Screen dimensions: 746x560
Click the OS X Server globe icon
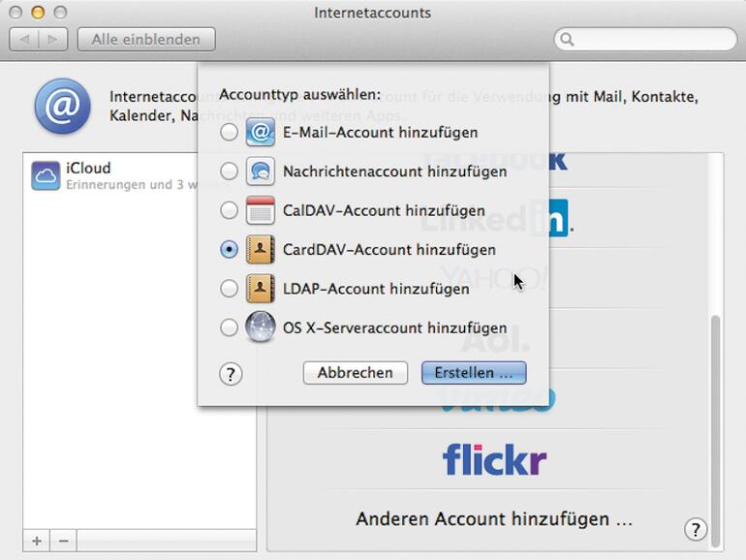click(x=261, y=327)
